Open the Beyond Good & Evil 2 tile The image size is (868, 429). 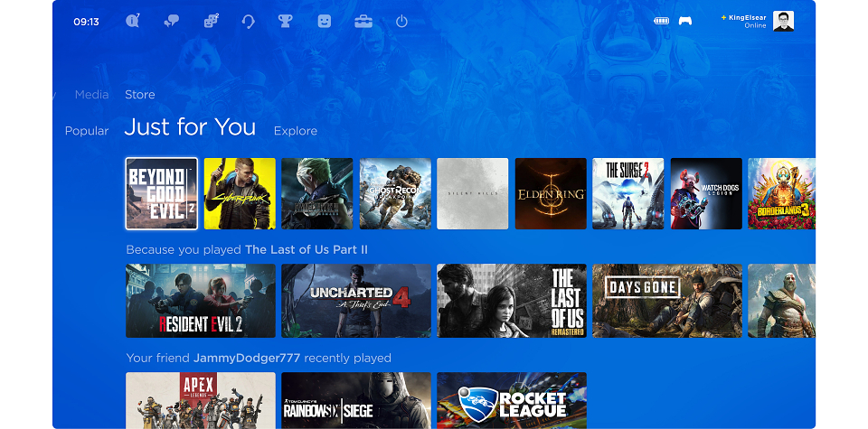(x=162, y=193)
